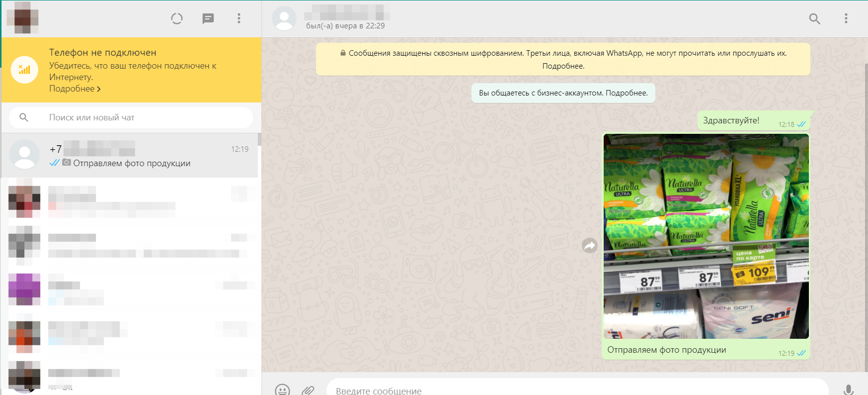Select the 'Здравствуйте!' message bubble
868x395 pixels.
[754, 121]
